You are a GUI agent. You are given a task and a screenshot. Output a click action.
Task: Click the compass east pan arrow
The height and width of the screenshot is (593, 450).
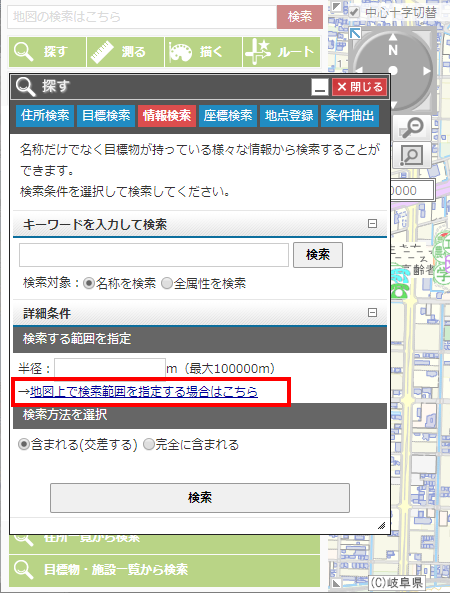(x=427, y=70)
